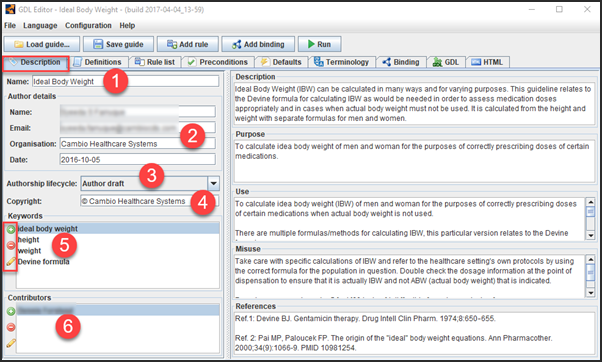
Task: Open the Defaults tab
Action: pyautogui.click(x=281, y=62)
